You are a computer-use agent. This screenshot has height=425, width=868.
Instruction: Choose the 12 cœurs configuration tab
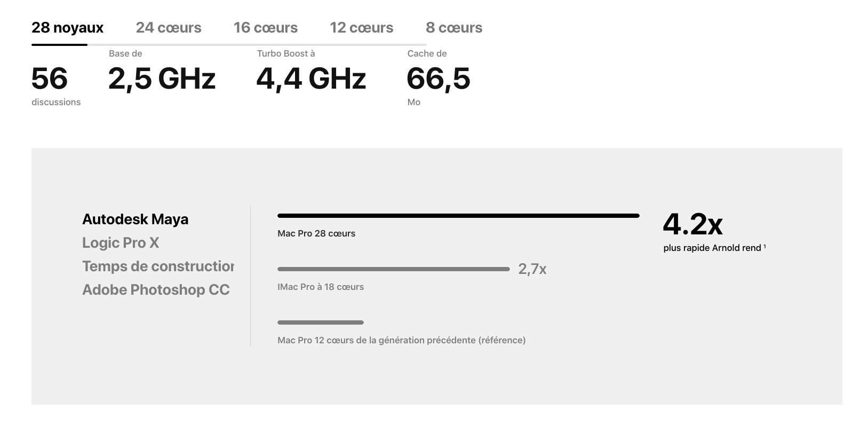point(362,28)
